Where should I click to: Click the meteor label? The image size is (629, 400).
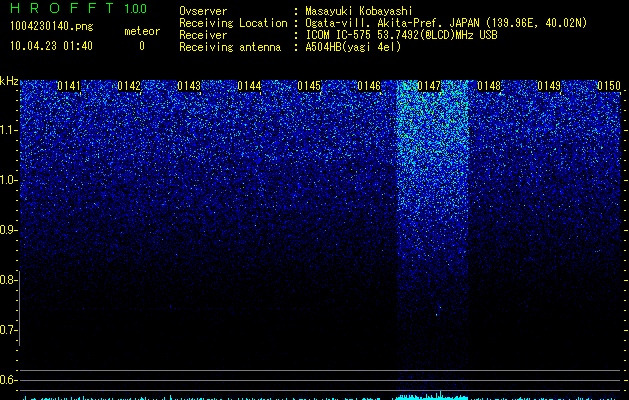142,31
